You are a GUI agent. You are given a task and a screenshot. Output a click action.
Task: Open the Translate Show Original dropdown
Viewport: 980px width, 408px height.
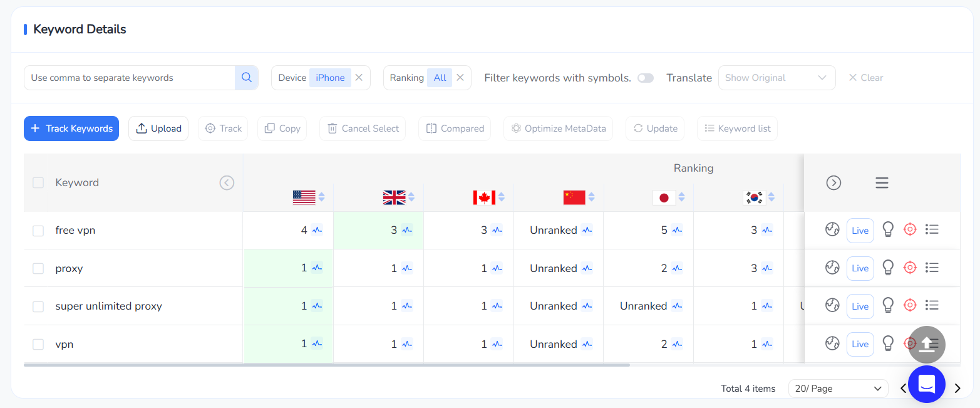(x=776, y=78)
